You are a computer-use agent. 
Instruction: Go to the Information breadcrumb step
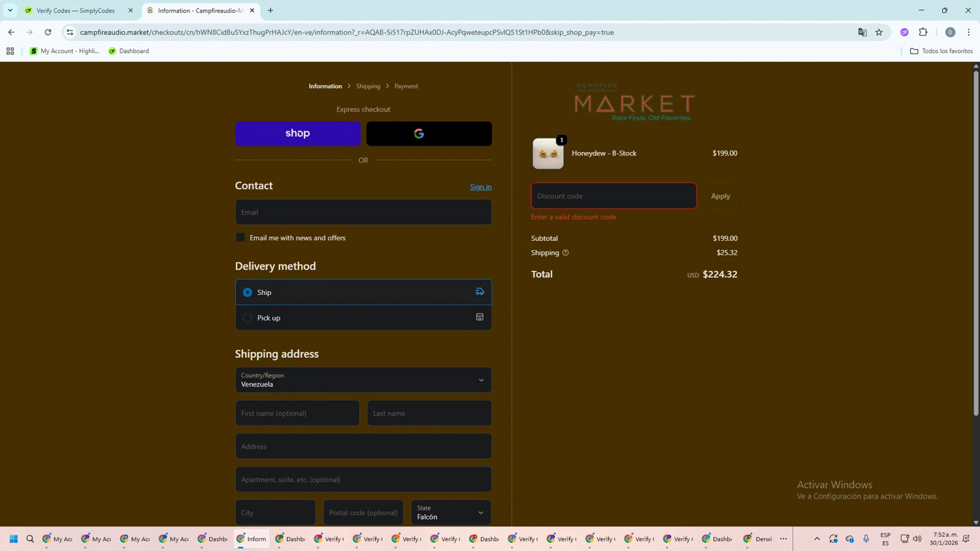coord(325,86)
